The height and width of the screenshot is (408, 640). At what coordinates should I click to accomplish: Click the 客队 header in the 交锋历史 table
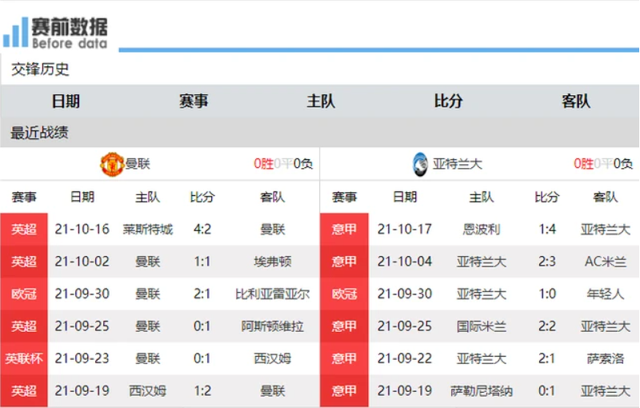click(576, 101)
